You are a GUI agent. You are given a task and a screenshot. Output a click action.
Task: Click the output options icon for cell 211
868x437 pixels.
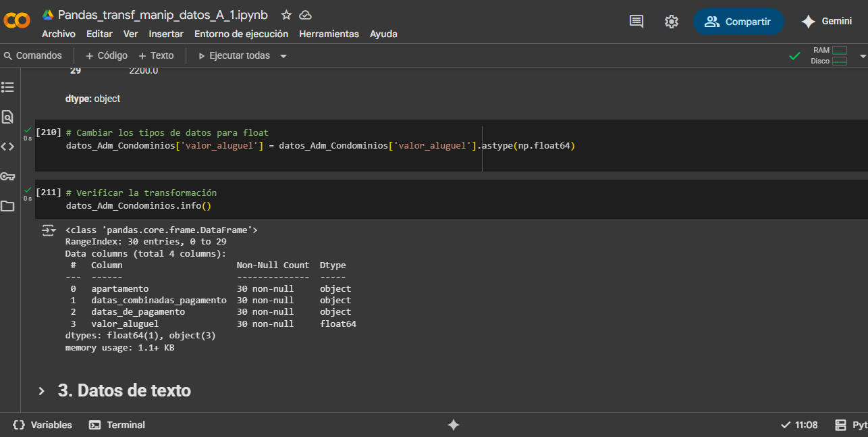click(x=49, y=230)
